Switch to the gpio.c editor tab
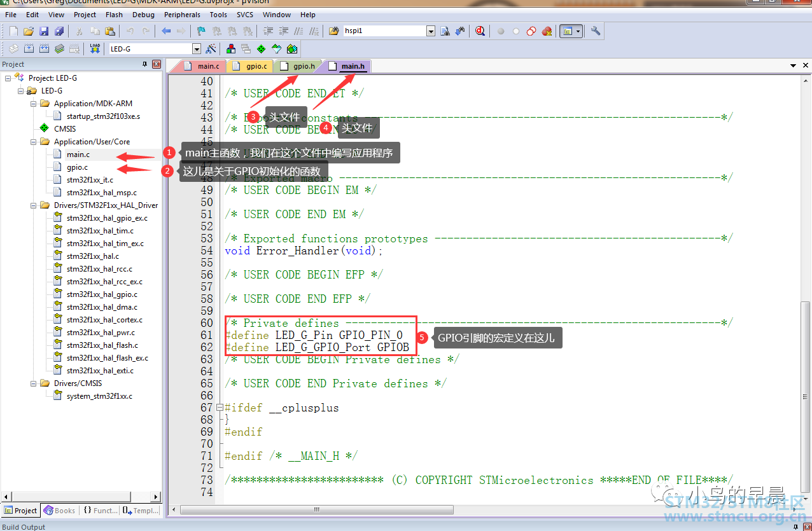The width and height of the screenshot is (812, 531). click(251, 66)
